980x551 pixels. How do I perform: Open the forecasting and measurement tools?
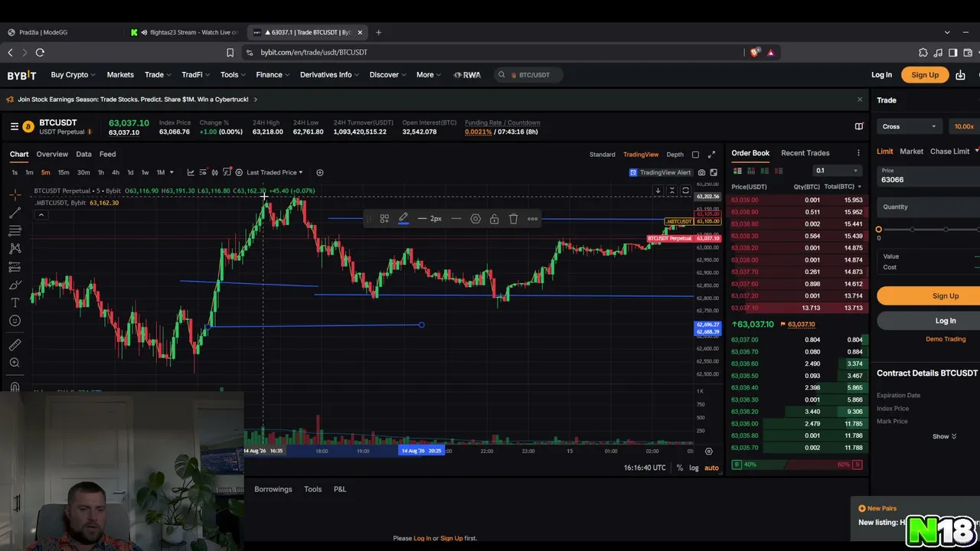15,267
